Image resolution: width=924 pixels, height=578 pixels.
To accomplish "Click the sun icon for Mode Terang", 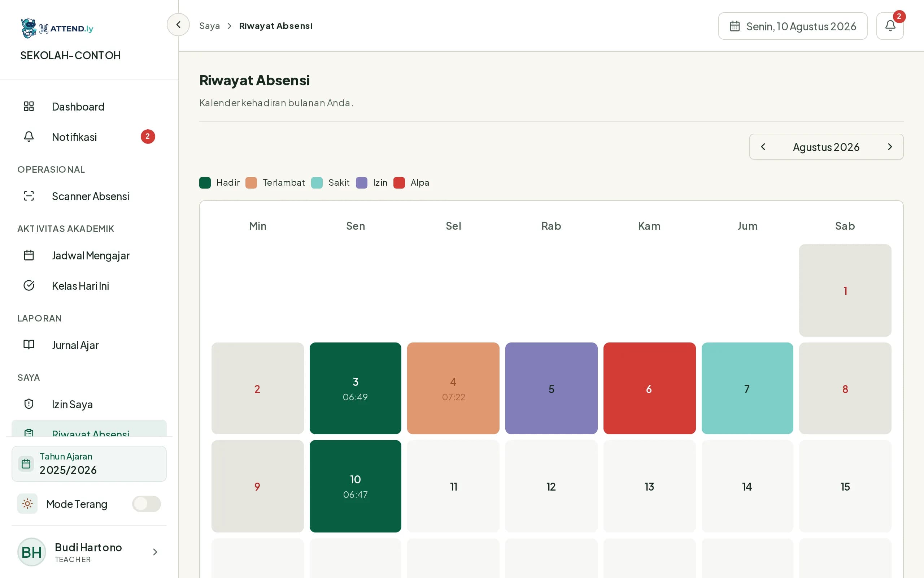I will point(27,504).
